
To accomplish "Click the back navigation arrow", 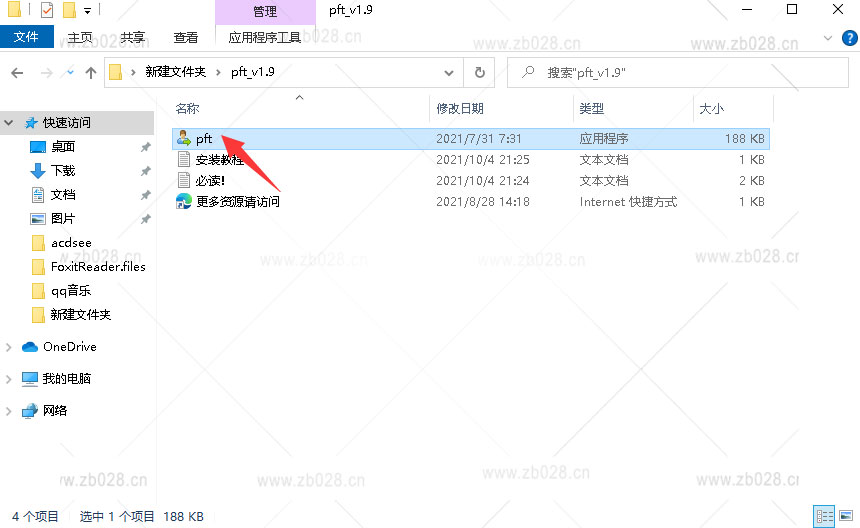I will tap(17, 72).
